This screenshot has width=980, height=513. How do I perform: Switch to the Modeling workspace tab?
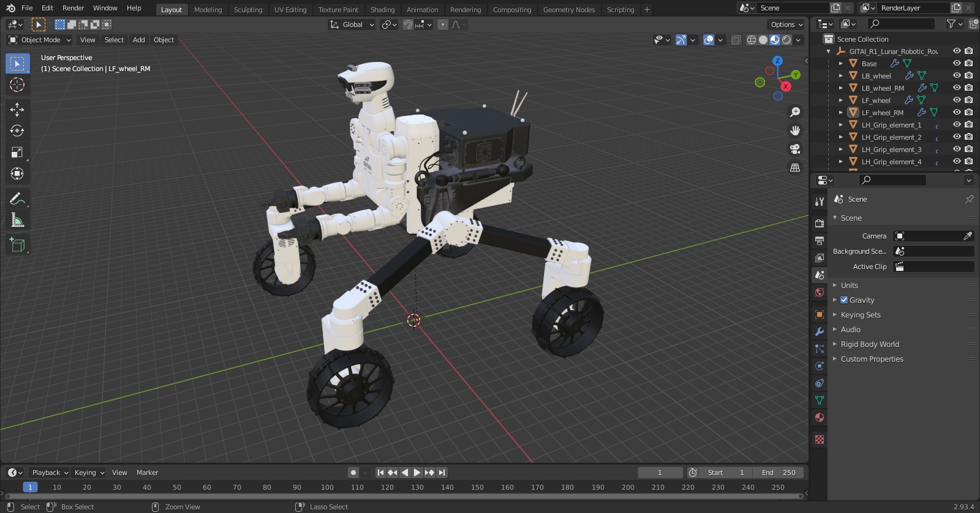(x=208, y=10)
